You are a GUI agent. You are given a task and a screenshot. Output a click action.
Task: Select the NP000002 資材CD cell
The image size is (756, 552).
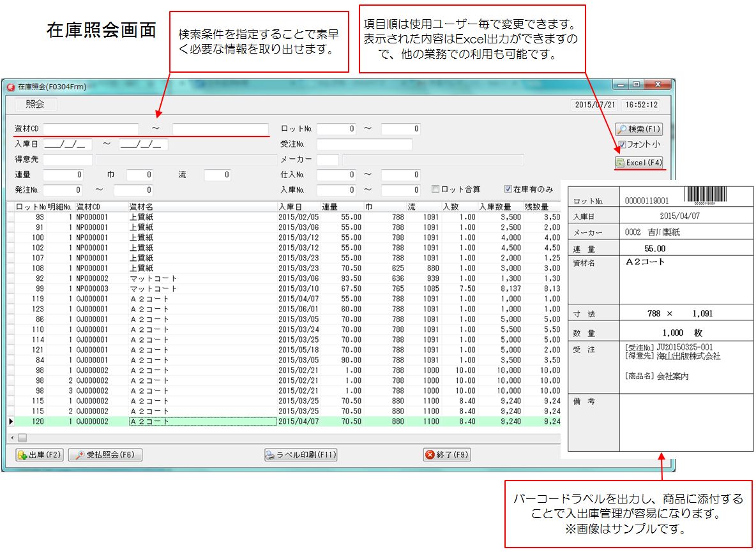(x=101, y=278)
